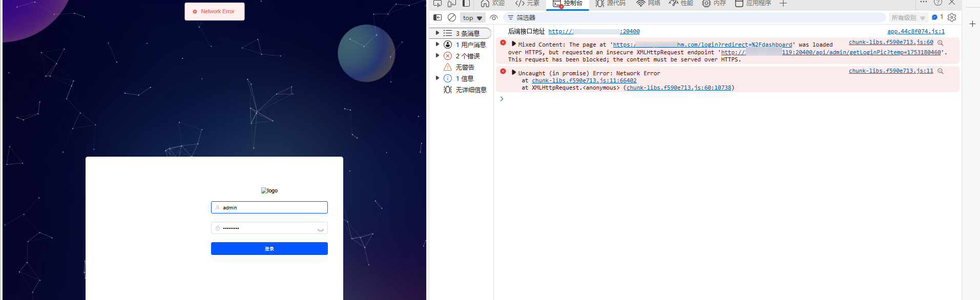Open the 所有级别 log levels dropdown

pyautogui.click(x=908, y=18)
